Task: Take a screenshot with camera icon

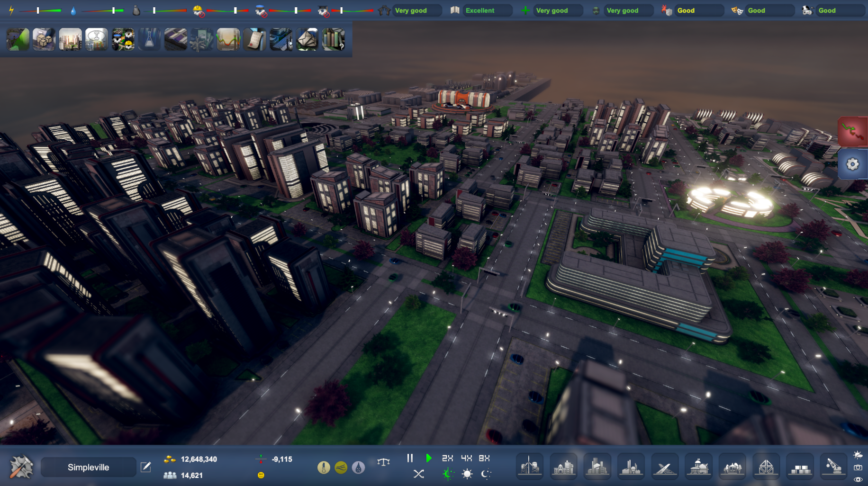Action: (x=858, y=468)
